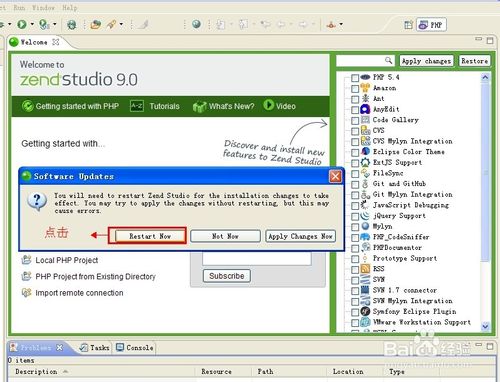Viewport: 500px width, 382px height.
Task: Tick the CVS checkbox
Action: pyautogui.click(x=355, y=131)
